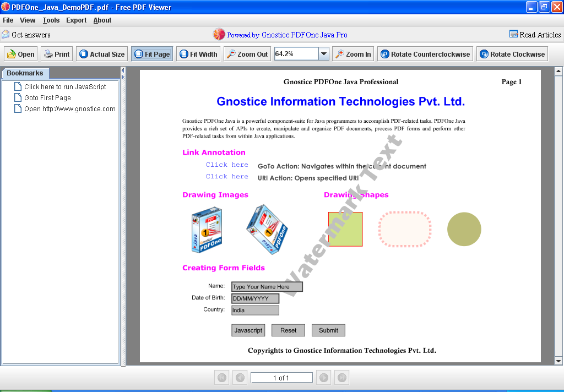Select 'Open http://www.gnostice.com' bookmark
The width and height of the screenshot is (564, 392).
point(70,109)
